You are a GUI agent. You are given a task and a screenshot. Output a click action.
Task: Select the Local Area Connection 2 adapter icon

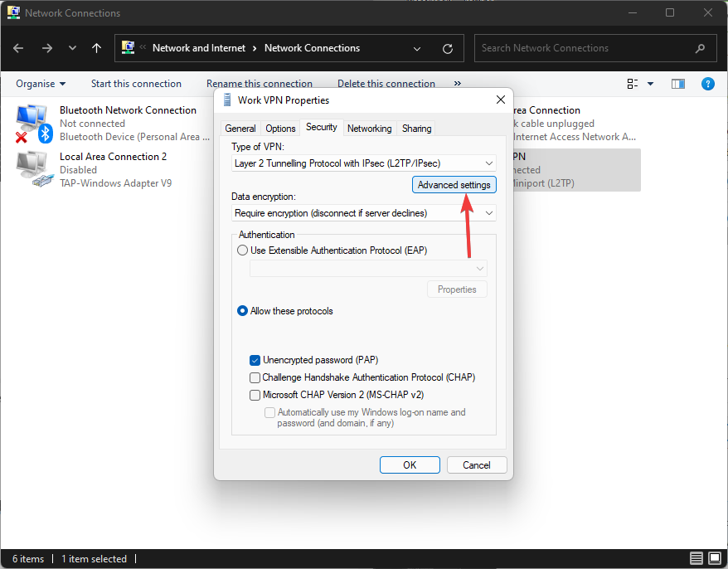(x=33, y=169)
